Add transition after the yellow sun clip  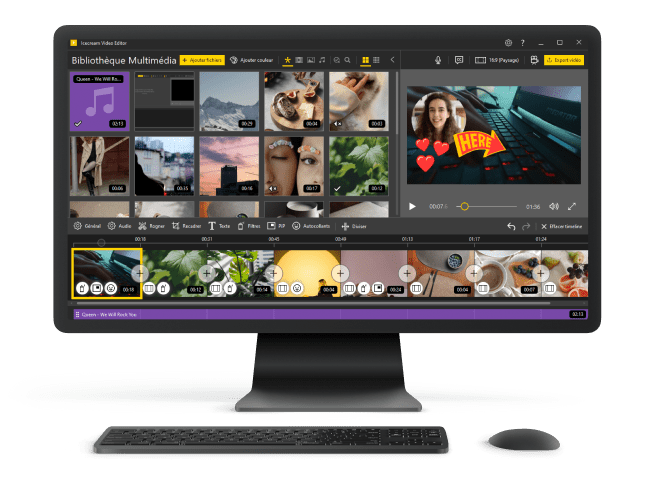340,273
